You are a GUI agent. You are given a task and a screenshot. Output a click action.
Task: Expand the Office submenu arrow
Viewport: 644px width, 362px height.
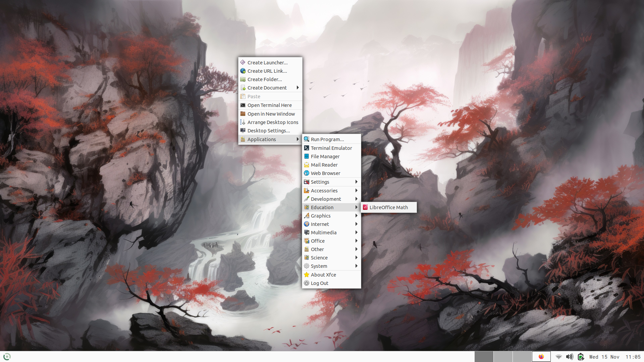point(356,241)
